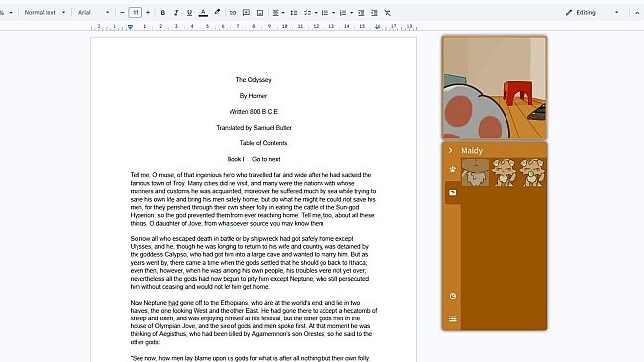
Task: Click the blue left indent marker on ruler
Action: 130,27
